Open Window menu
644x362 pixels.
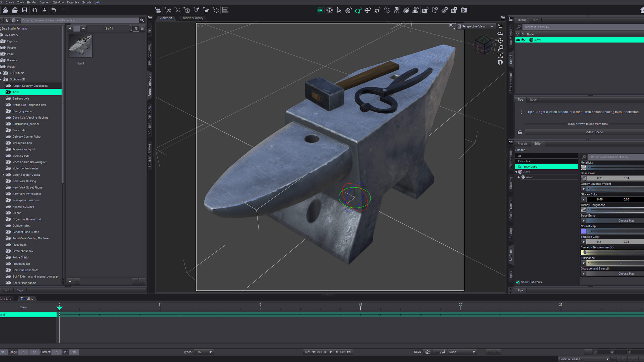pyautogui.click(x=58, y=2)
